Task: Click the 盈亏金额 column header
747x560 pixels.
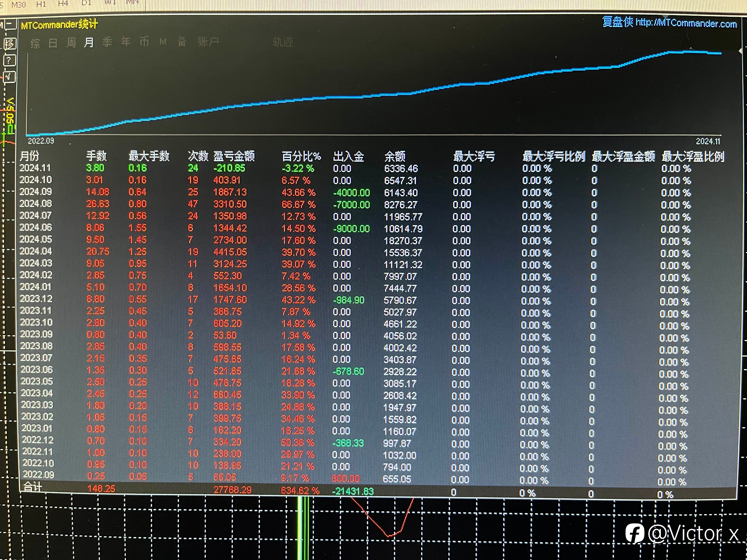Action: pyautogui.click(x=234, y=156)
